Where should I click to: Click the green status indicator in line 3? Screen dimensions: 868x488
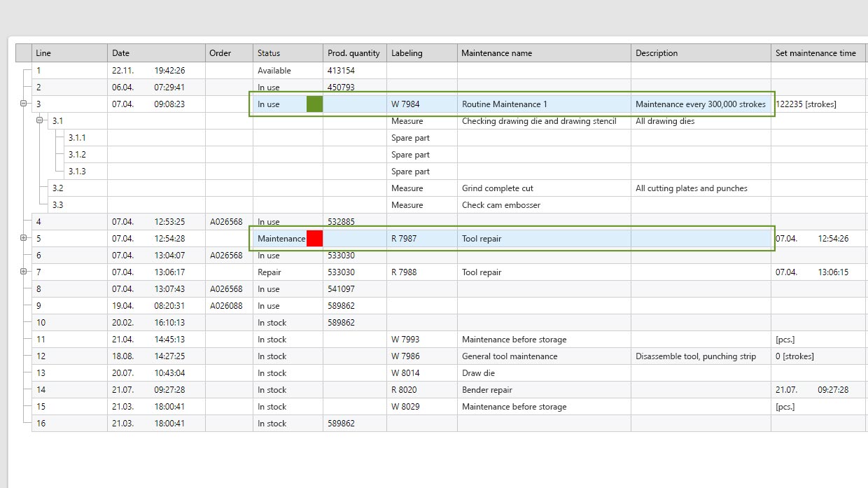click(x=314, y=104)
